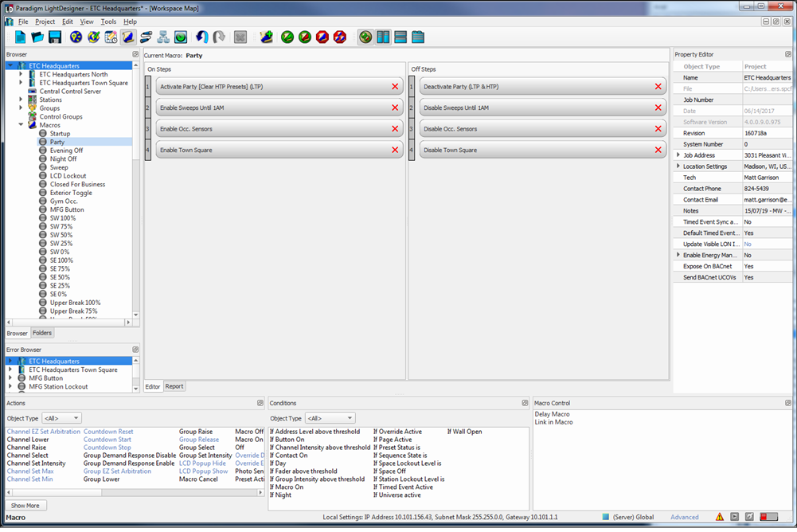Click the play icon in status bar
The height and width of the screenshot is (532, 797).
[x=735, y=518]
